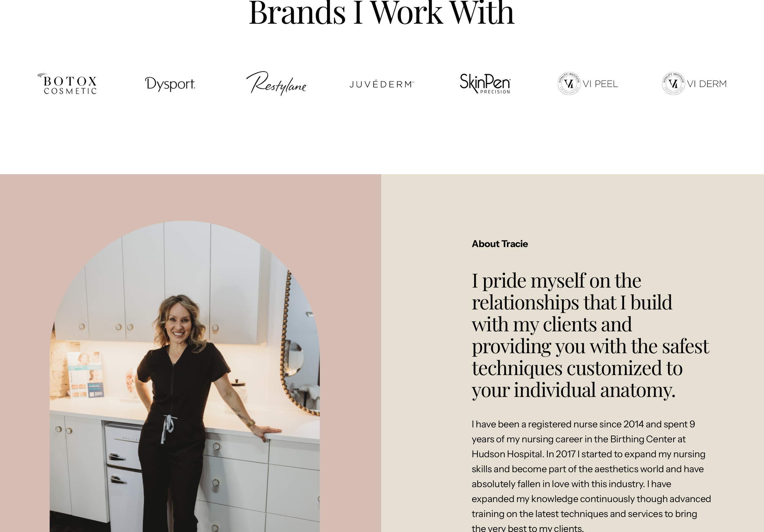Click the Dysport brand logo
Screen dimensions: 764x532
[170, 84]
